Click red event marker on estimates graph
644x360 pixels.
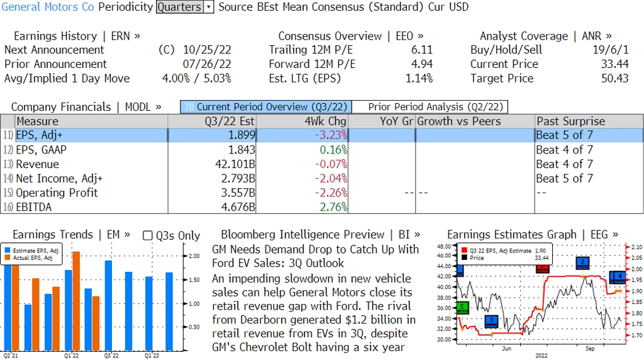coord(543,269)
